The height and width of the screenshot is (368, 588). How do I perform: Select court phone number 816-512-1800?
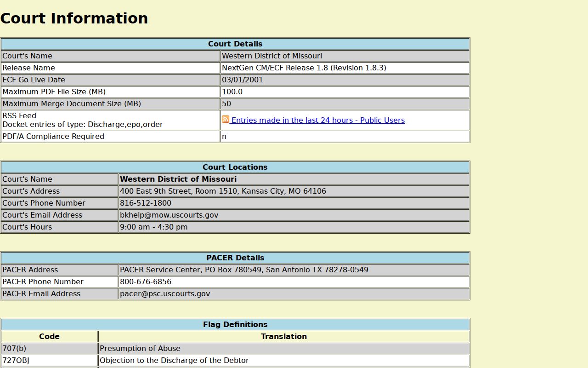point(146,203)
